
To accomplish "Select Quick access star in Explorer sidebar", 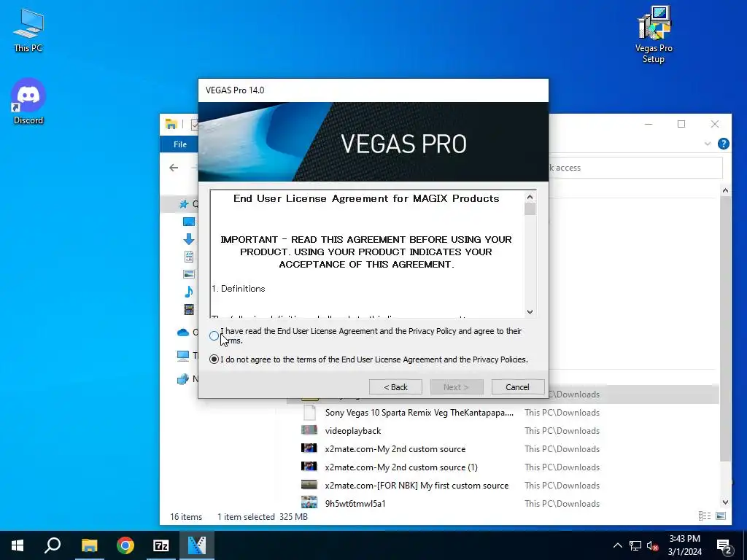I will [x=183, y=204].
